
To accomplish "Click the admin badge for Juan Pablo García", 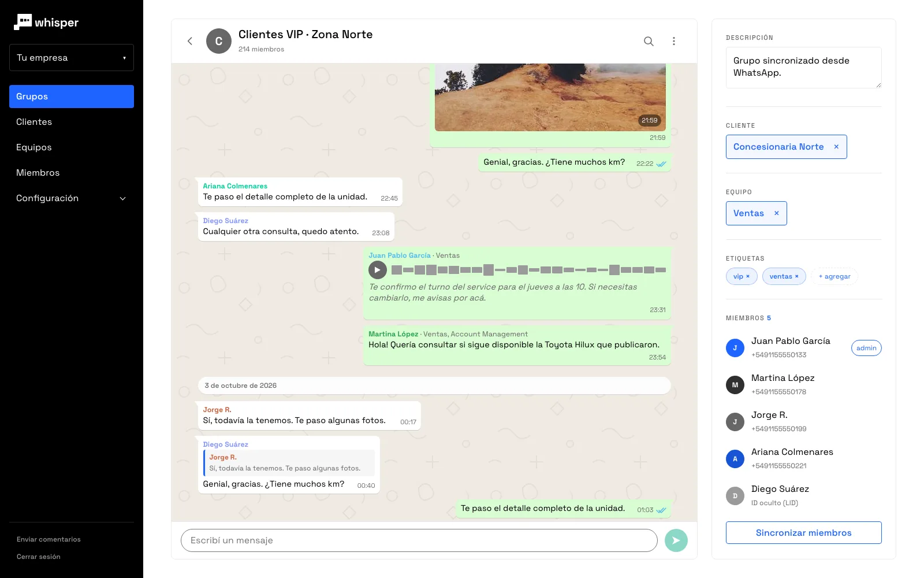I will tap(866, 348).
